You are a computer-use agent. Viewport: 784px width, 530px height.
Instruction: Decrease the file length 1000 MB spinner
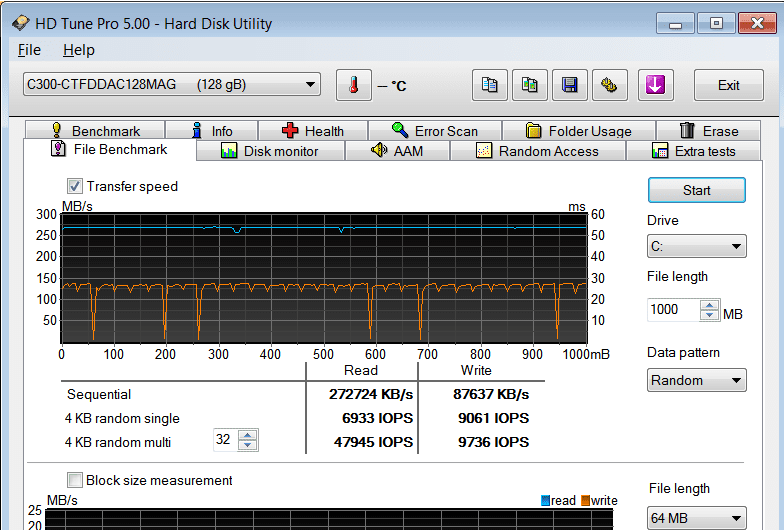coord(710,315)
